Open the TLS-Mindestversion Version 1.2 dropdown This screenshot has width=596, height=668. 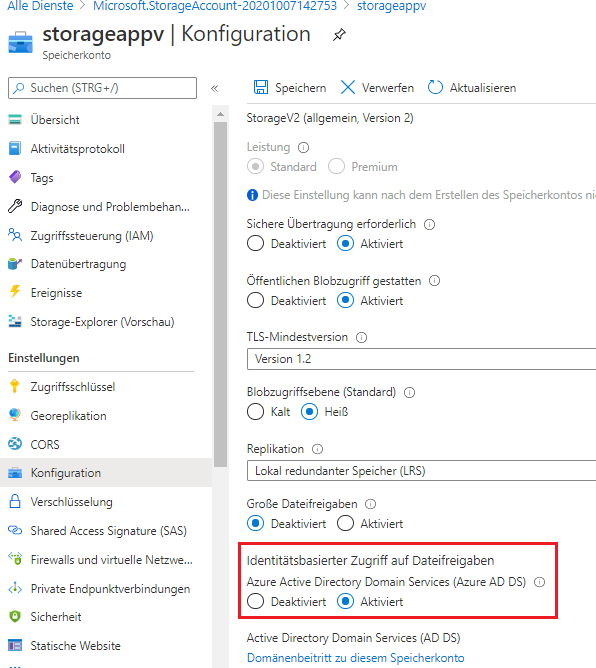click(x=421, y=359)
